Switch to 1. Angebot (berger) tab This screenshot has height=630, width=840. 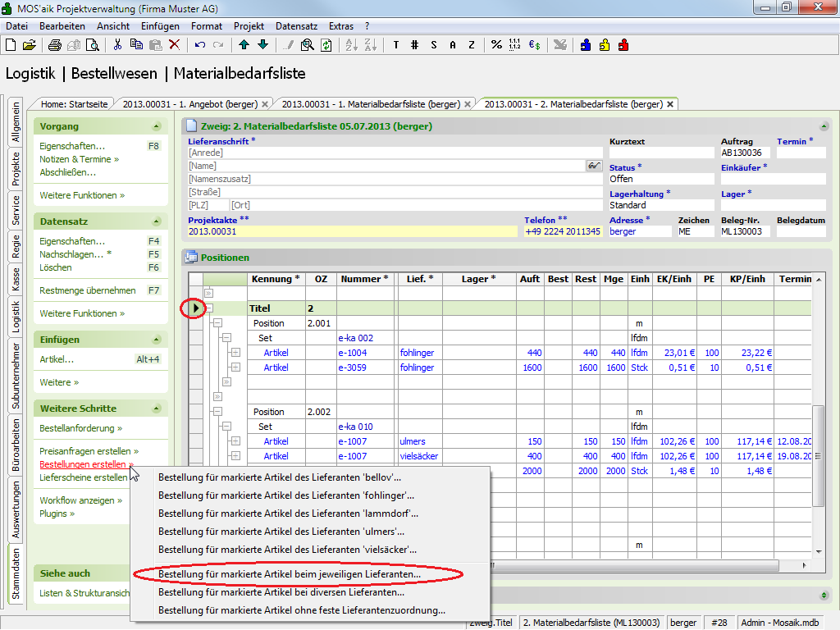point(190,104)
